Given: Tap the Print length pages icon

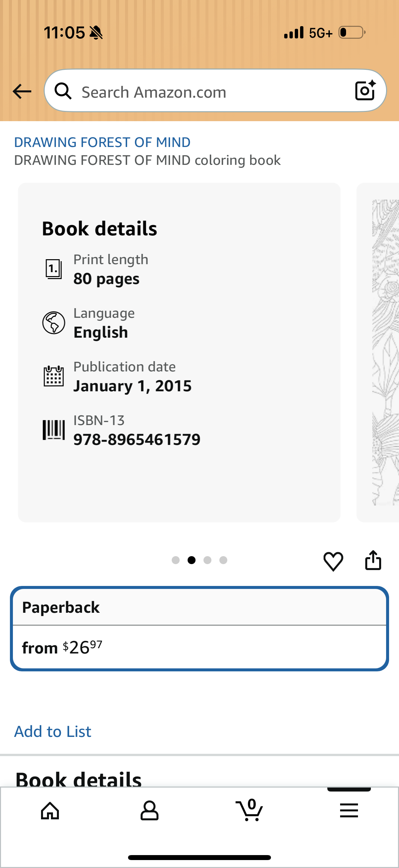Looking at the screenshot, I should (54, 269).
